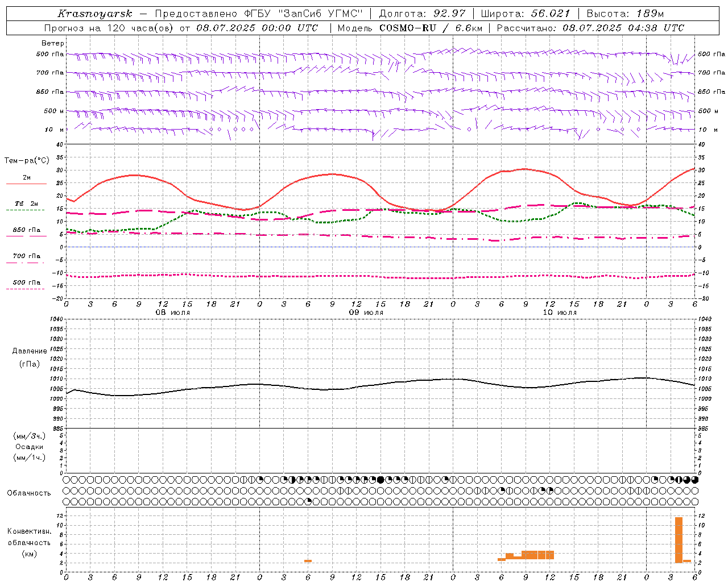728x582 pixels.
Task: Click 'Прогноз на 120 часа(ов)' forecast text
Action: click(x=110, y=28)
